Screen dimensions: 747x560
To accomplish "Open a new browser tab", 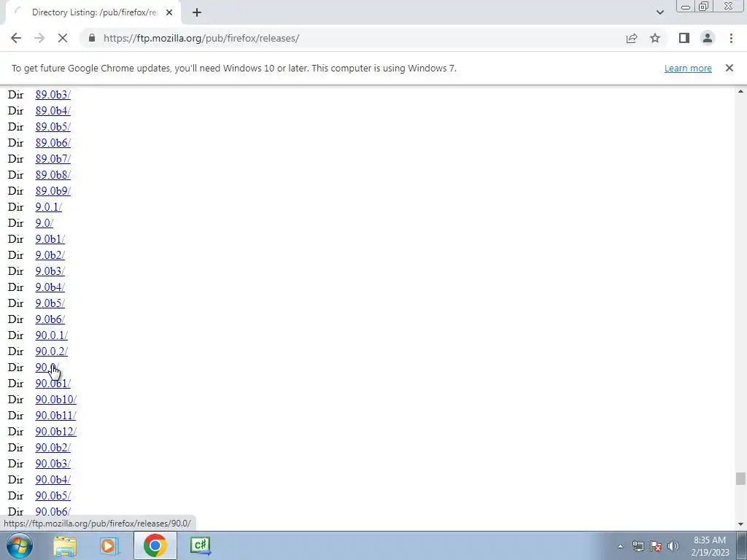I will pos(197,12).
